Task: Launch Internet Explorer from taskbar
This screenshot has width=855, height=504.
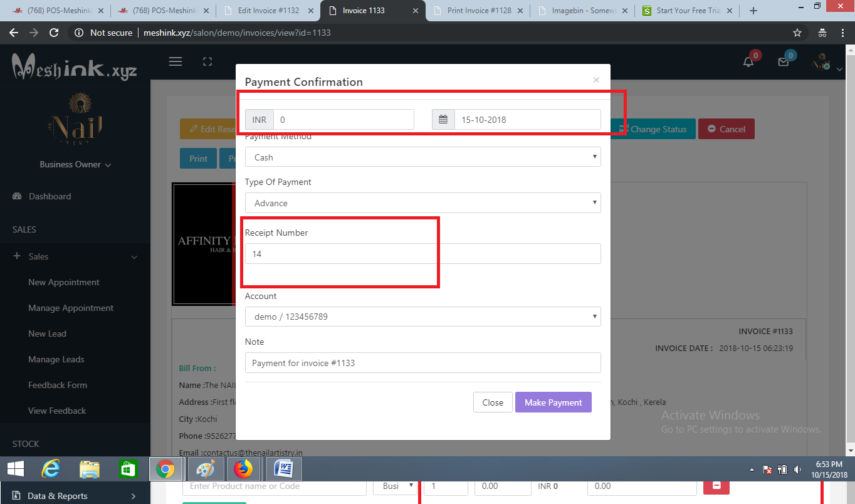Action: [x=51, y=469]
